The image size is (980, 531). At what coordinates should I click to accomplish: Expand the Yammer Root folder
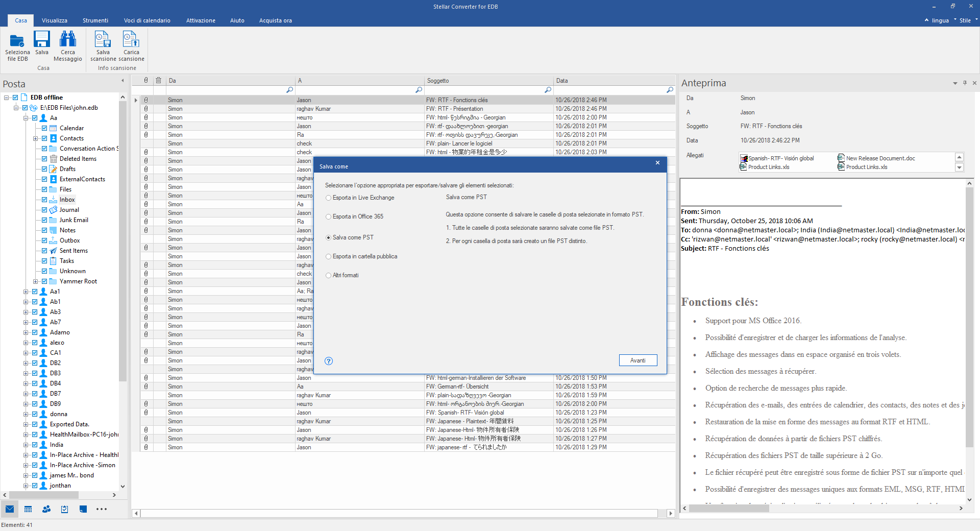coord(35,281)
